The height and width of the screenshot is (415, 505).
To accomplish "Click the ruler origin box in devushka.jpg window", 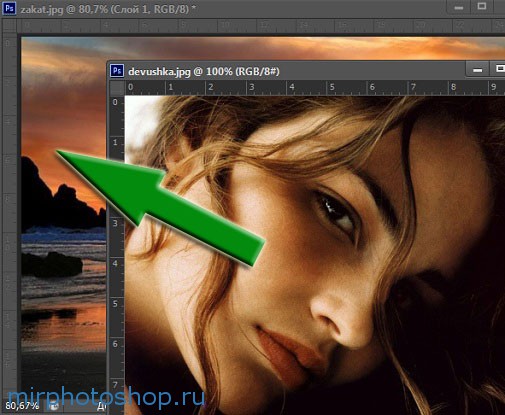I will [117, 88].
